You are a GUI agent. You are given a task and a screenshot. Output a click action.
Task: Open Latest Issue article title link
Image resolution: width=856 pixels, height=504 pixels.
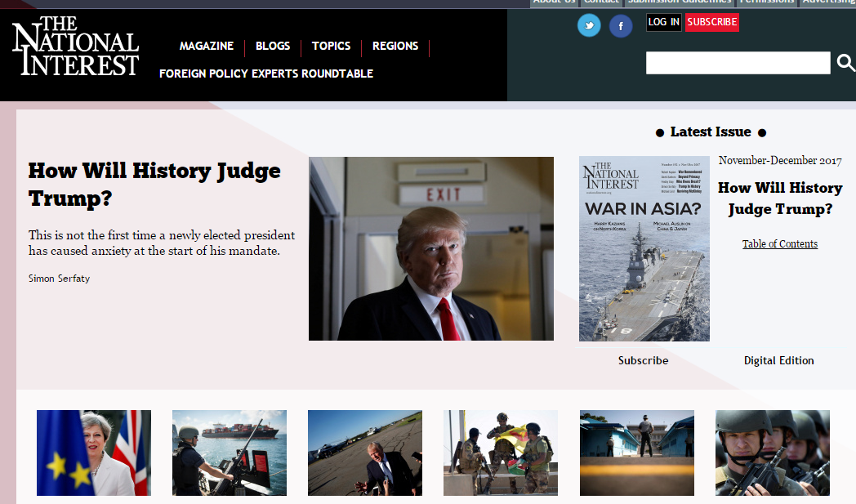click(x=780, y=198)
